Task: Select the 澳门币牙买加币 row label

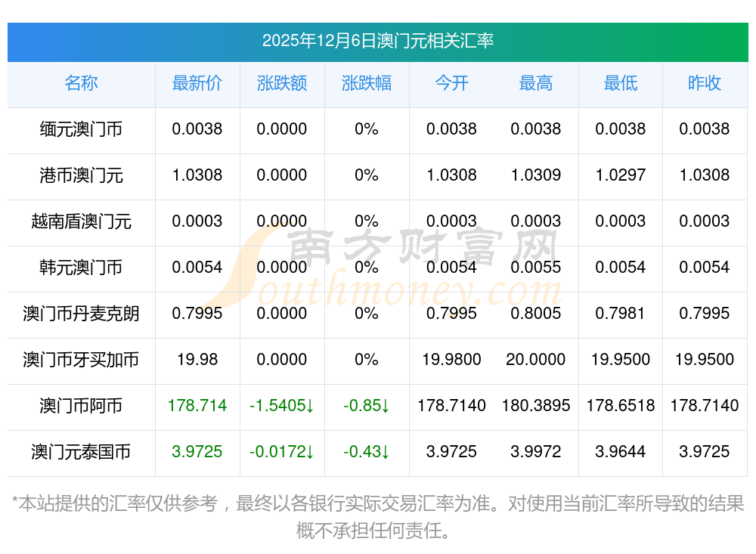Action: point(81,360)
